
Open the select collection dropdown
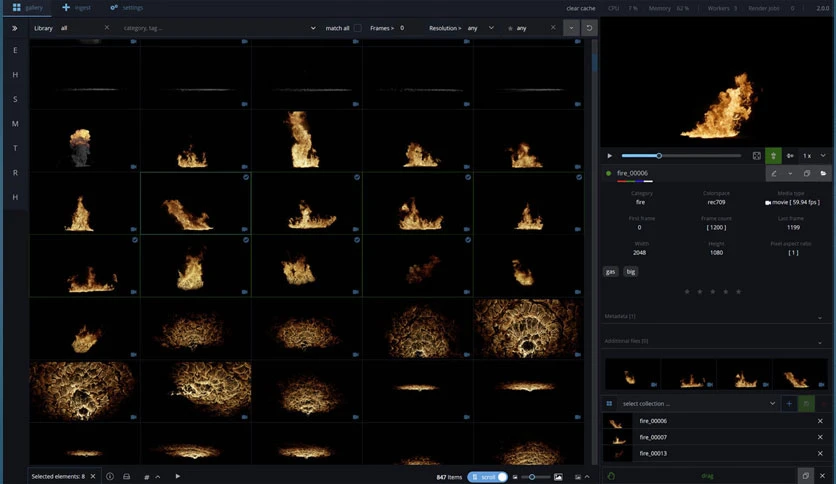[773, 404]
